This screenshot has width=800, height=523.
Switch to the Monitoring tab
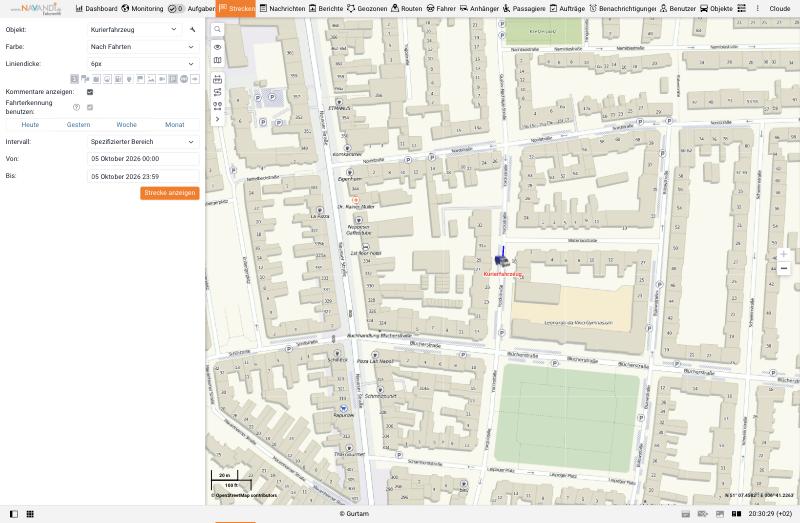point(142,9)
